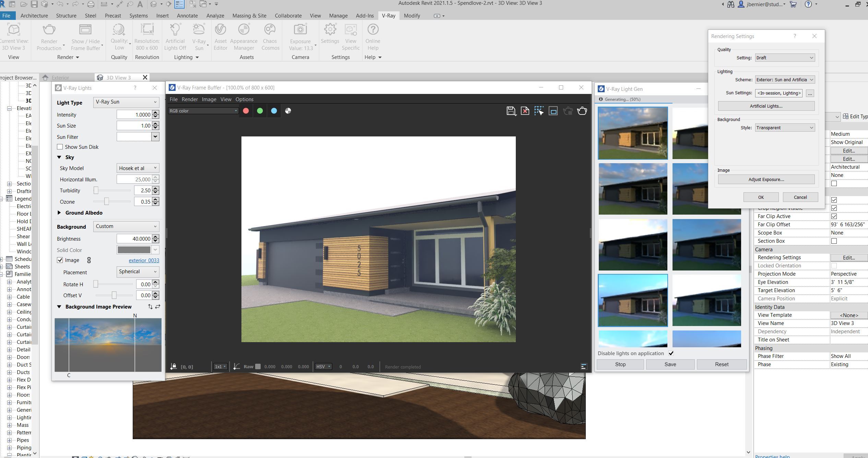The height and width of the screenshot is (458, 868).
Task: Collapse the Sky section
Action: click(59, 157)
